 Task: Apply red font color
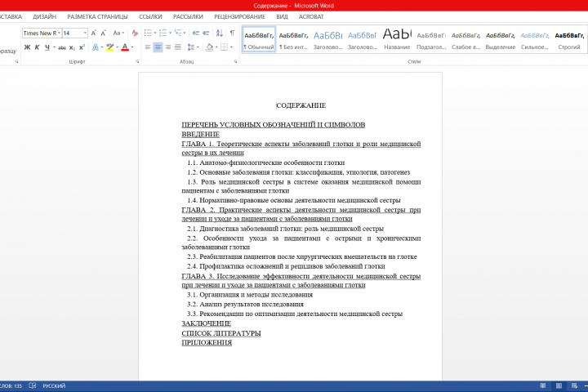tap(125, 47)
